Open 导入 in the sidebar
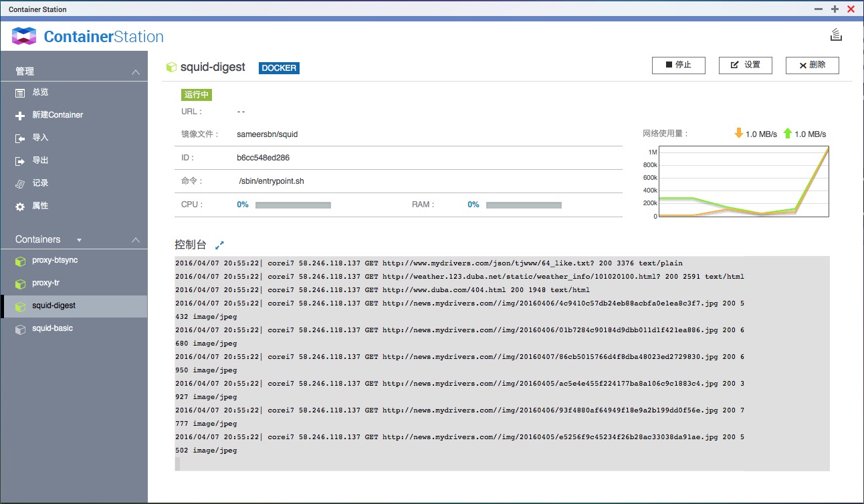This screenshot has width=864, height=504. click(x=74, y=138)
